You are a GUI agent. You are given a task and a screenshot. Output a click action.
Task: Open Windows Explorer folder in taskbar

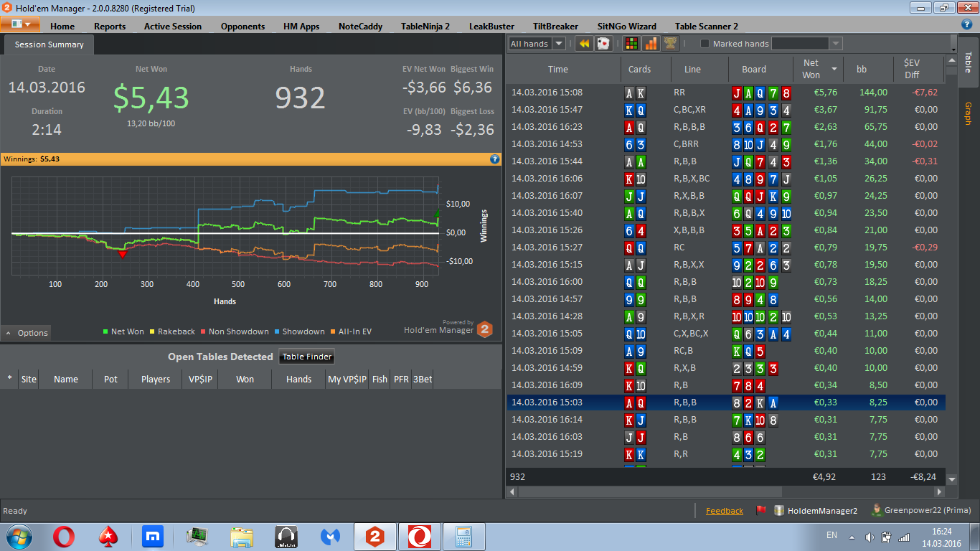coord(242,537)
